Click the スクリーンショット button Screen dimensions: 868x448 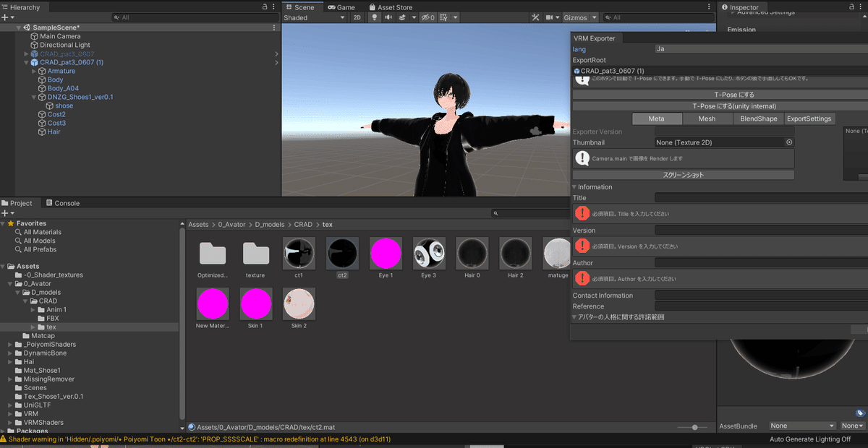(x=684, y=175)
